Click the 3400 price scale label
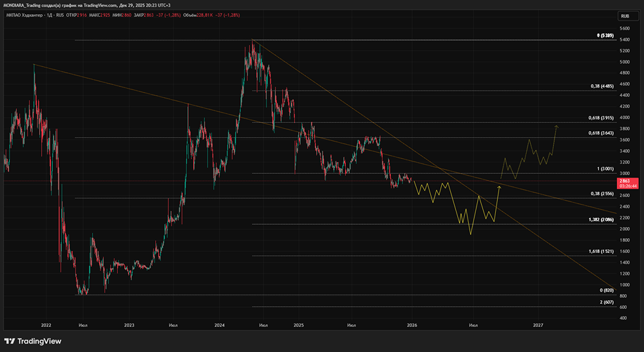The image size is (644, 352). (x=624, y=151)
